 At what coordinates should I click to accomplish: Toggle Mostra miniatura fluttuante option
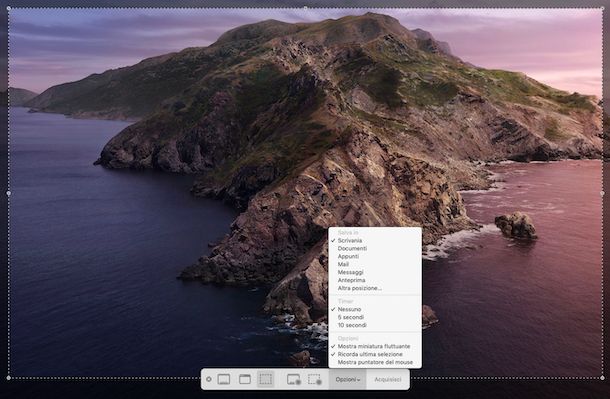coord(375,346)
